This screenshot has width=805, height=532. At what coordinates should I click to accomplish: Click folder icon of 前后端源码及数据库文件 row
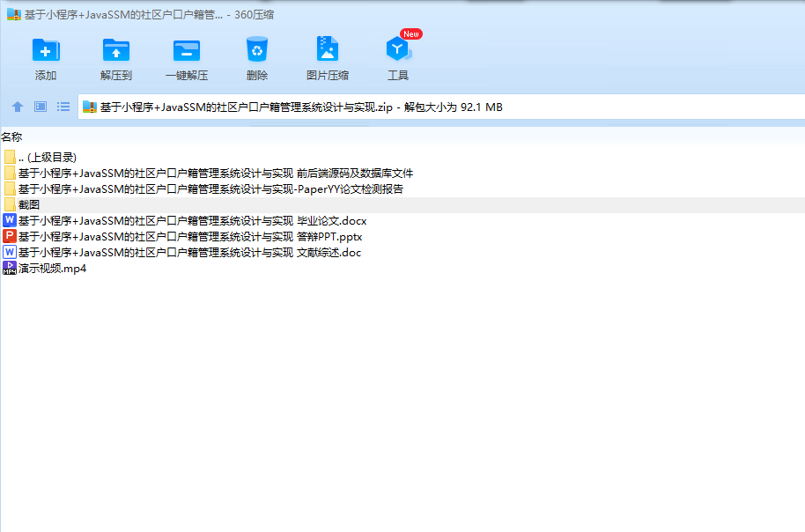(10, 173)
